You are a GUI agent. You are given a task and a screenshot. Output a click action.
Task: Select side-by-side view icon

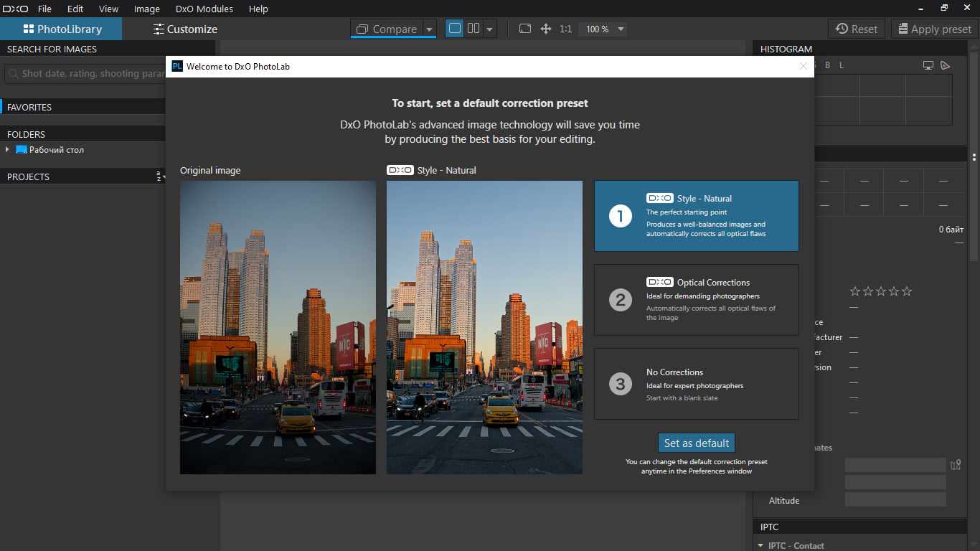pos(473,29)
